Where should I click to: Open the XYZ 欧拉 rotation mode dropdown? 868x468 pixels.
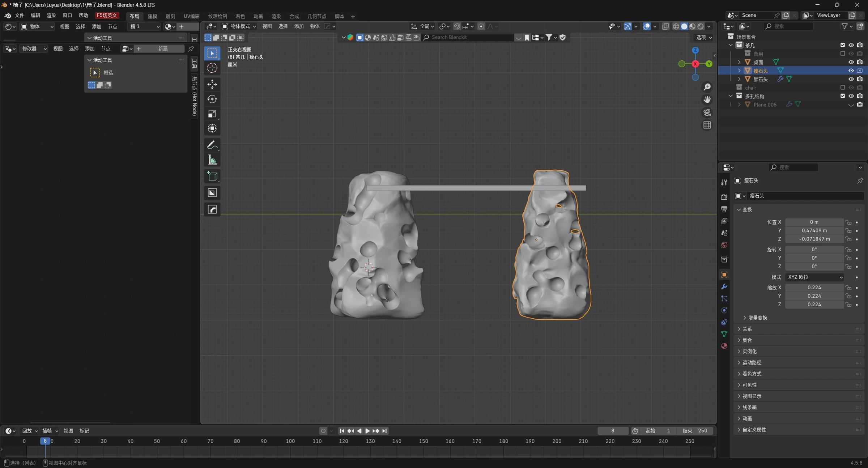pyautogui.click(x=814, y=277)
